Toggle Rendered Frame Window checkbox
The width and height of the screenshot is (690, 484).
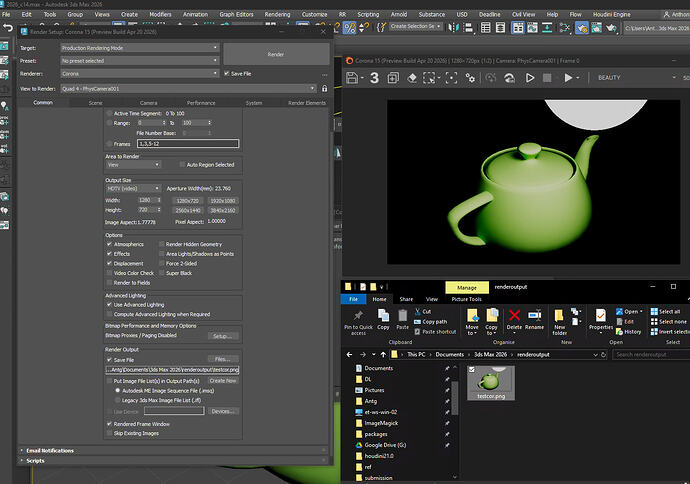click(109, 424)
